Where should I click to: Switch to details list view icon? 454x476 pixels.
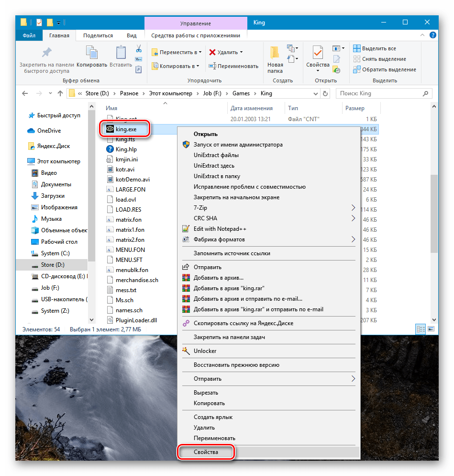(x=421, y=329)
